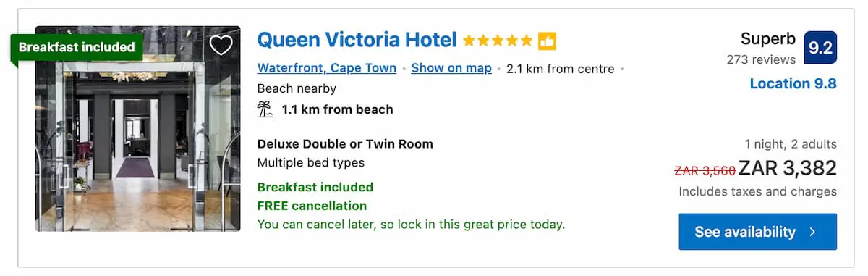Click the 273 reviews text
The width and height of the screenshot is (868, 276).
[x=761, y=59]
